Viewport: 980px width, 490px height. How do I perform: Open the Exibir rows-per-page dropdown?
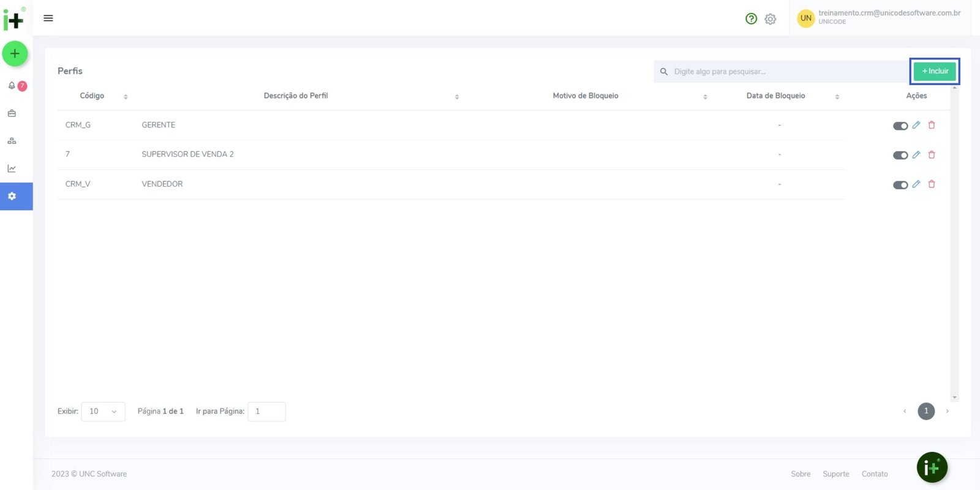click(103, 412)
